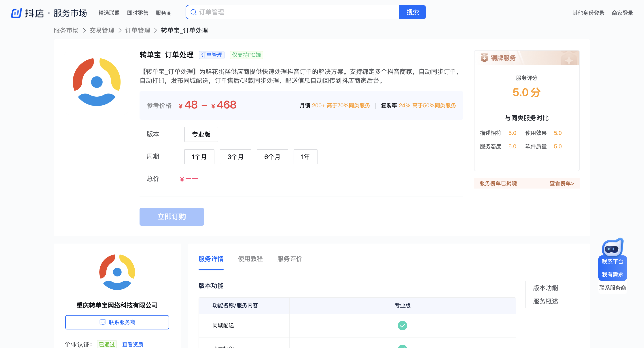The height and width of the screenshot is (348, 644).
Task: Choose the 3个月 period
Action: (x=235, y=157)
